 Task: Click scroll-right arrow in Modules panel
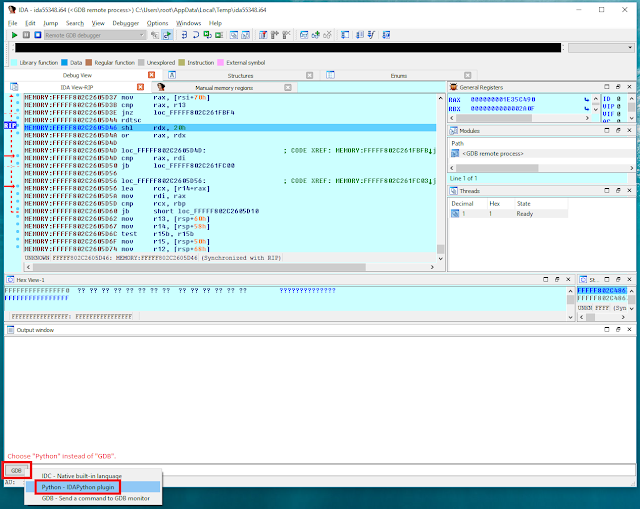pyautogui.click(x=631, y=168)
